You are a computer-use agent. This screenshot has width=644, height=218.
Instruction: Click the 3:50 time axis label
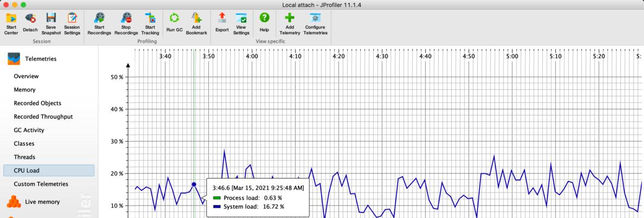click(x=209, y=56)
